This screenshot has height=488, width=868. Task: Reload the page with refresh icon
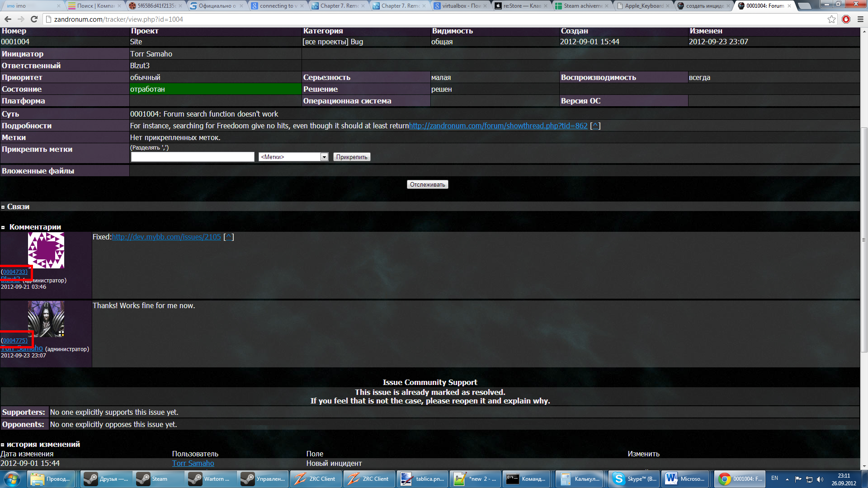34,19
